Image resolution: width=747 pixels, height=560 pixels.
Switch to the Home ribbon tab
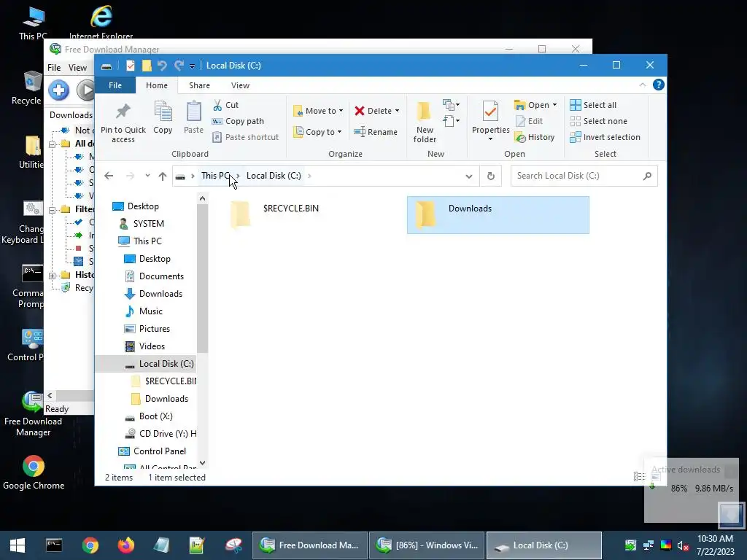tap(157, 85)
